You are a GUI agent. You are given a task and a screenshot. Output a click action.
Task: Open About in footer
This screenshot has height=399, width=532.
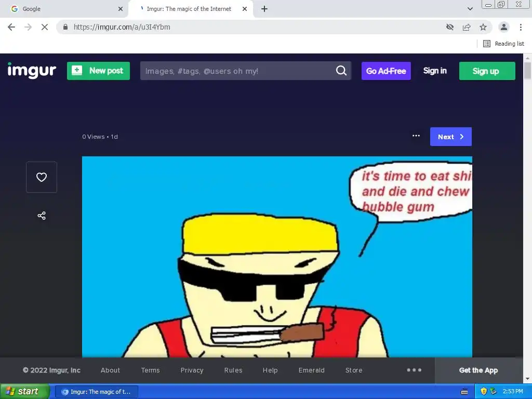pos(110,370)
